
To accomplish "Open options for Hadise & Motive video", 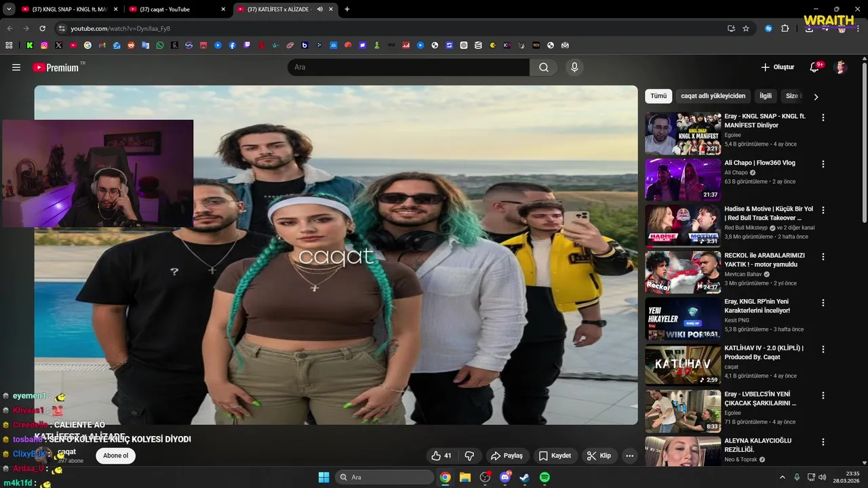I will tap(823, 210).
